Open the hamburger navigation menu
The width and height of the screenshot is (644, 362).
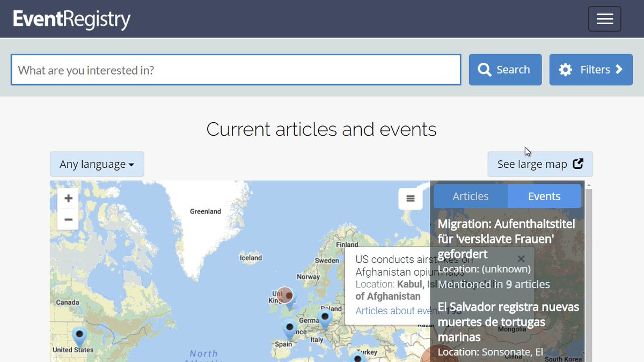pos(605,19)
